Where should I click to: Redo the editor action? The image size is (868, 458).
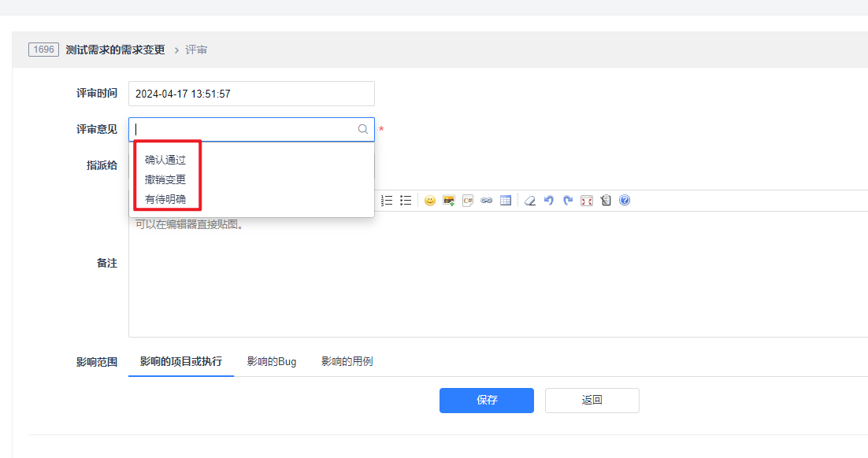pos(568,201)
